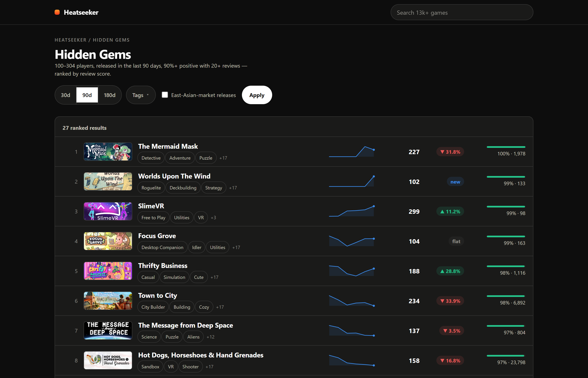Select the Cozy tag
Viewport: 588px width, 378px height.
pyautogui.click(x=204, y=307)
